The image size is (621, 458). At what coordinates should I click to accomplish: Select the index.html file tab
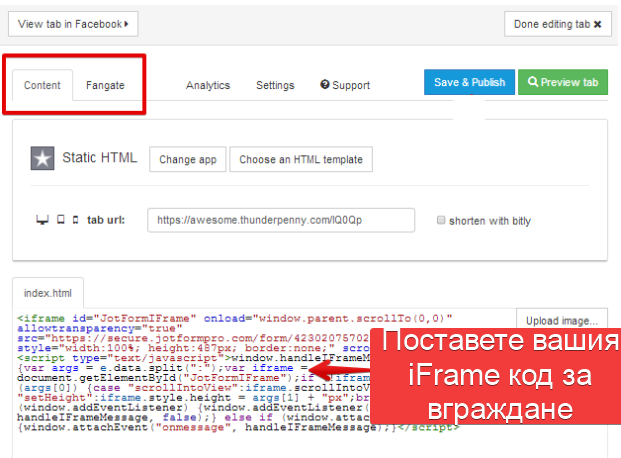48,293
